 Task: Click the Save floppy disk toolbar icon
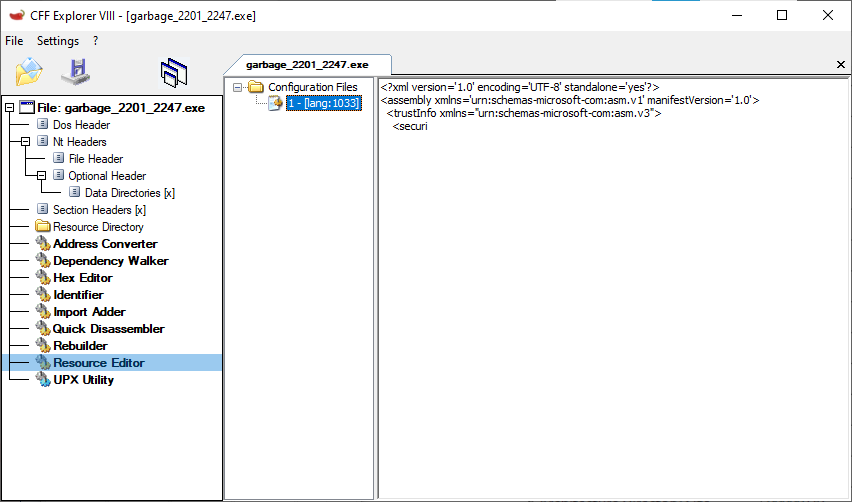(75, 73)
